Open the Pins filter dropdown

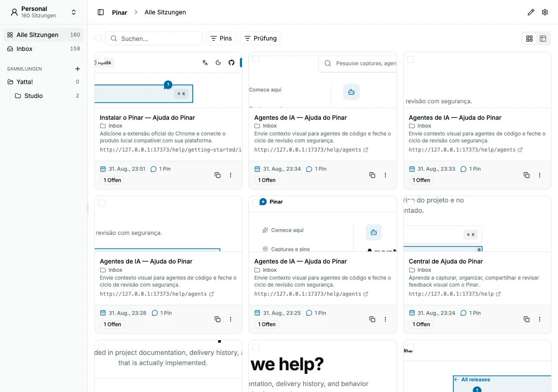(x=221, y=38)
